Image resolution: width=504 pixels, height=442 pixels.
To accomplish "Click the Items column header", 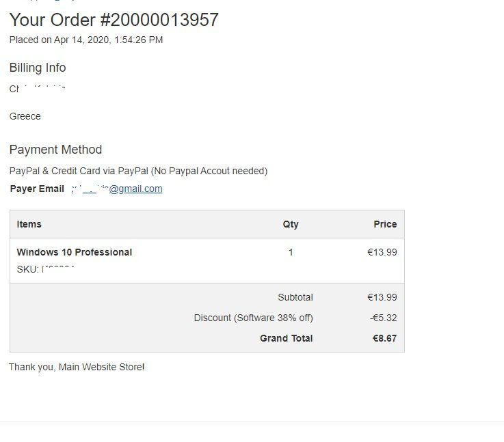I will (x=29, y=224).
